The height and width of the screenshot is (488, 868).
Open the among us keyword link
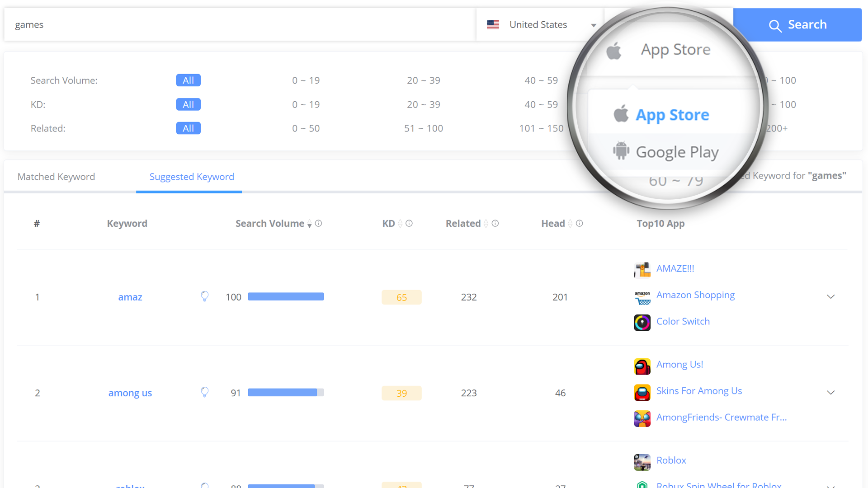(130, 393)
